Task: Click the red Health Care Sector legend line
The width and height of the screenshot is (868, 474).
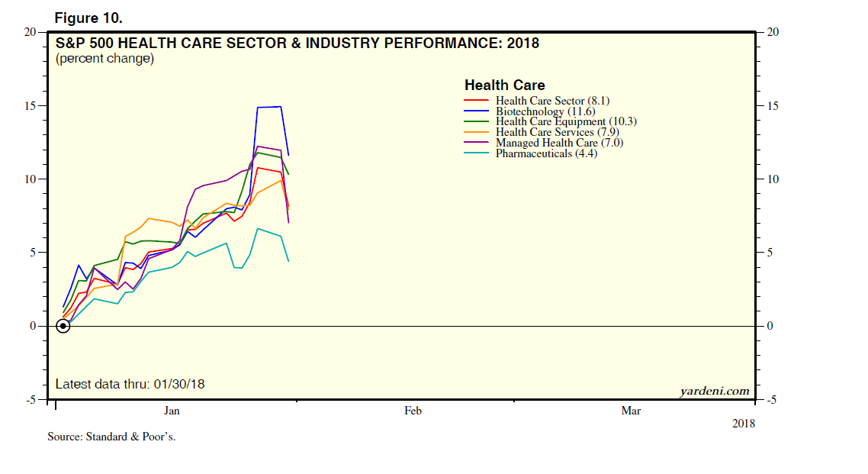Action: click(477, 101)
